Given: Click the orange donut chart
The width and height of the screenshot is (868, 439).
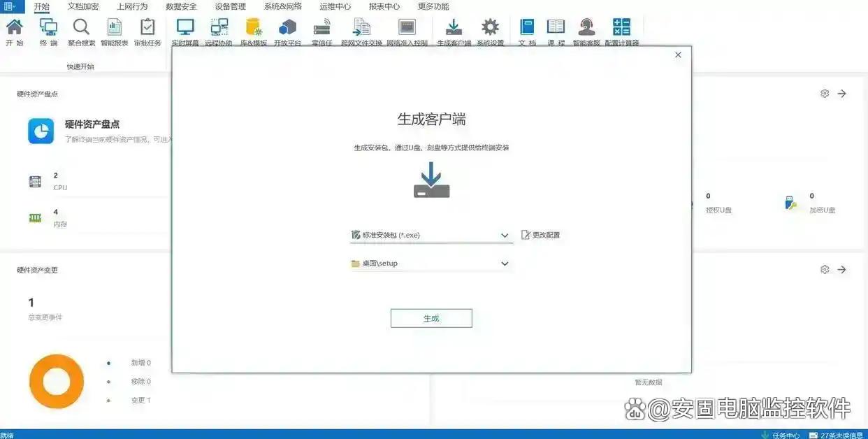Looking at the screenshot, I should tap(57, 382).
